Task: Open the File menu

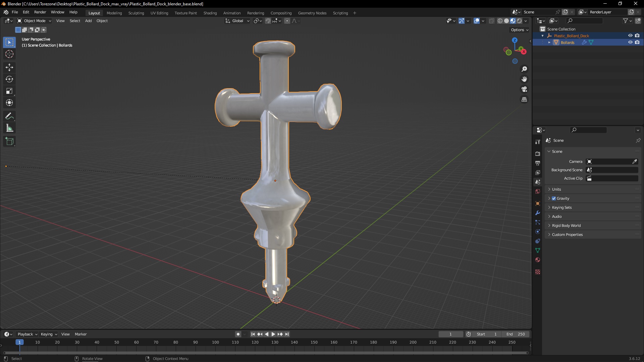Action: [15, 12]
